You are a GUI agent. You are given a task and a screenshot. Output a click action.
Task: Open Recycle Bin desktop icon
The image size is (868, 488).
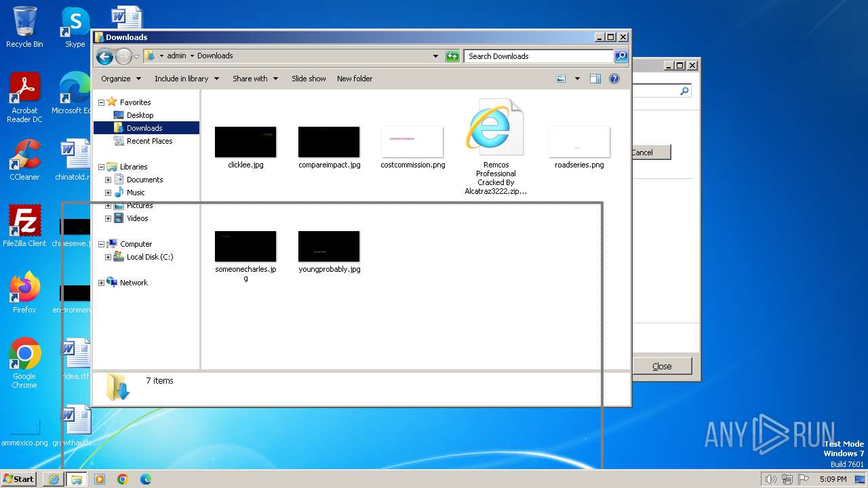(24, 27)
